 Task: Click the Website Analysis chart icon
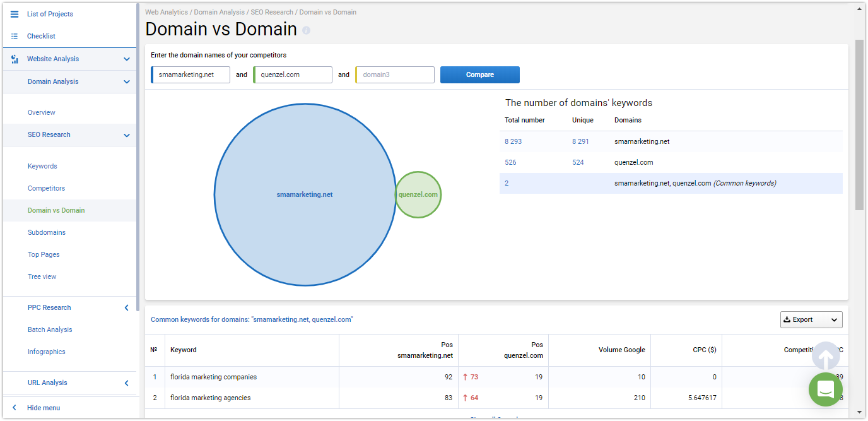[15, 59]
